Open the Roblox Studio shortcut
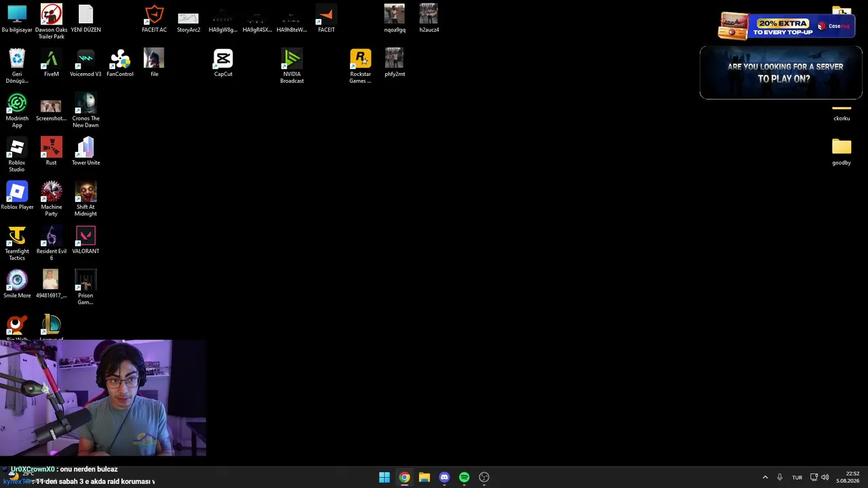The width and height of the screenshot is (868, 488). [x=17, y=155]
